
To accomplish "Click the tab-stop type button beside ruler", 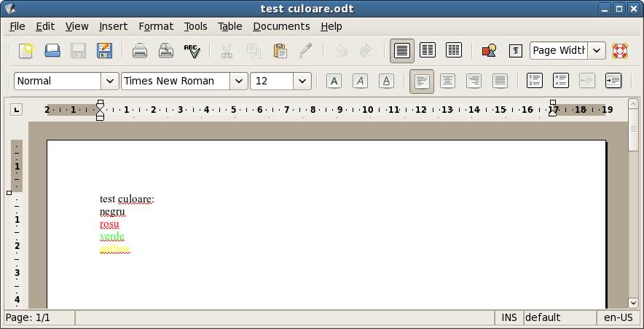I will click(16, 110).
